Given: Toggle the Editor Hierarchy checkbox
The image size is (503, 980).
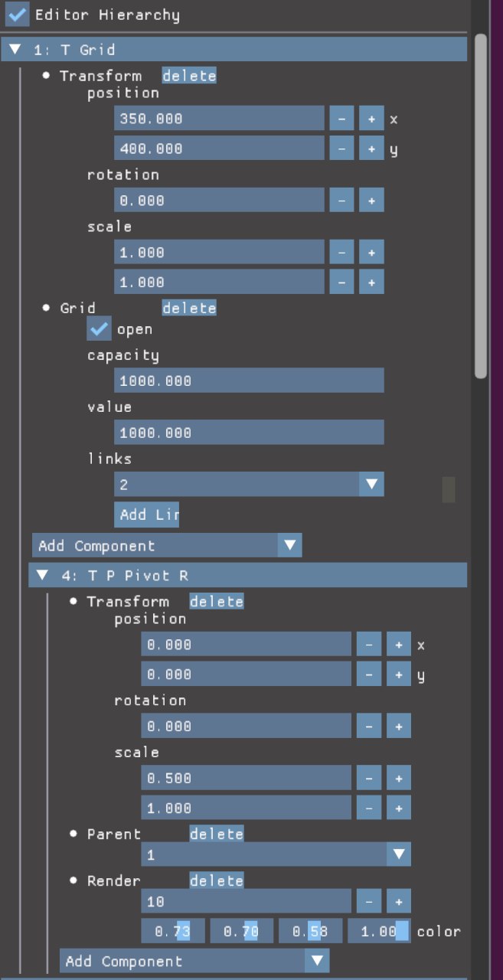Looking at the screenshot, I should coord(18,14).
